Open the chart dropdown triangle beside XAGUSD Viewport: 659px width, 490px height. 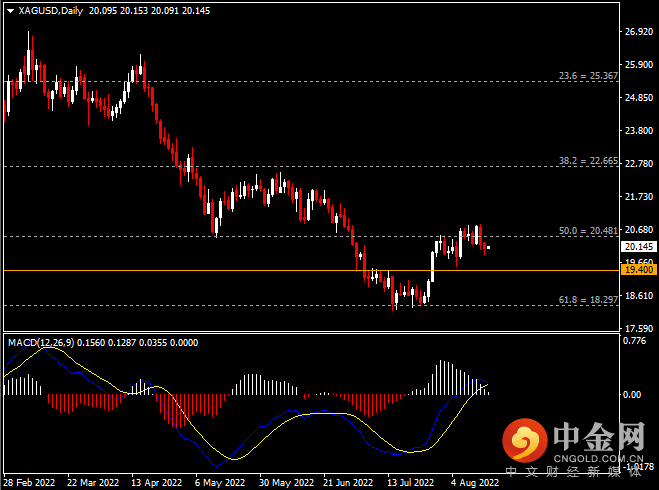pos(11,11)
